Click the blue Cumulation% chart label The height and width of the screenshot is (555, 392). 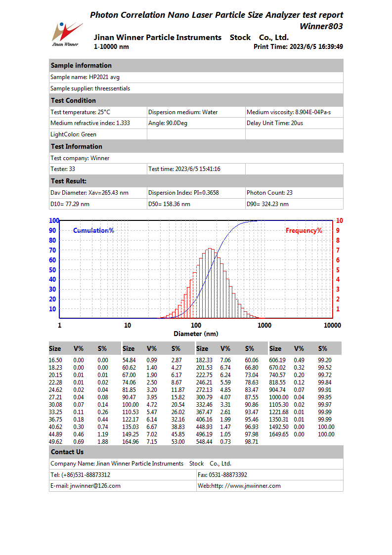coord(93,230)
